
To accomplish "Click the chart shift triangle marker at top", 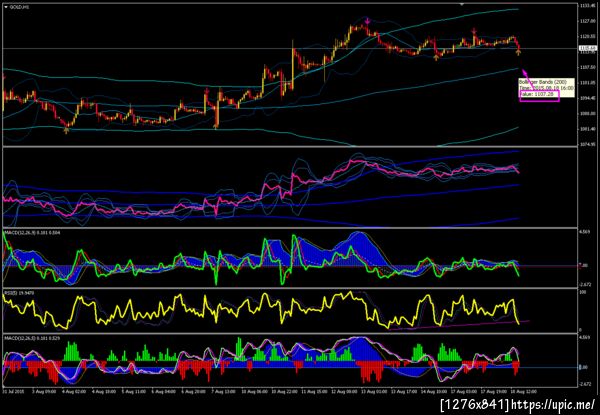I will 461,4.
